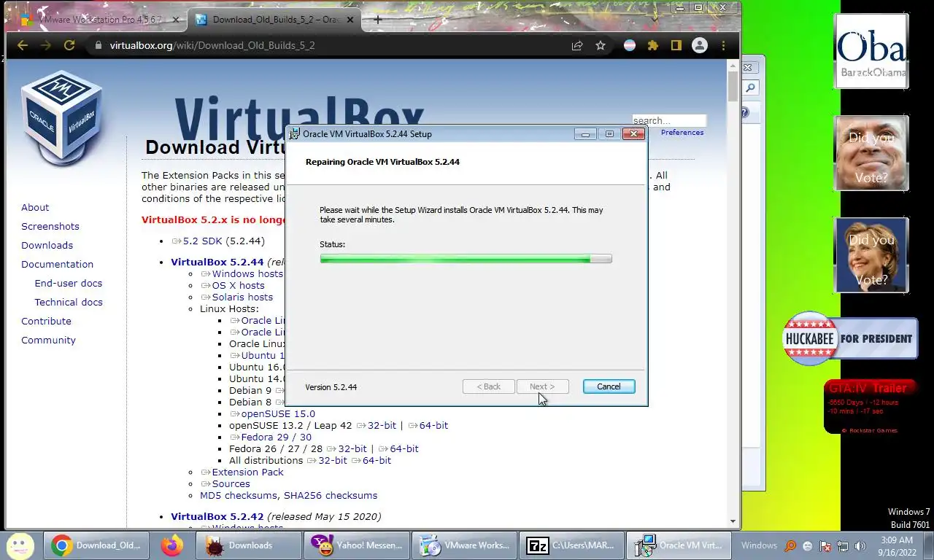Click the VirtualBox site search field
This screenshot has height=560, width=934.
[668, 120]
